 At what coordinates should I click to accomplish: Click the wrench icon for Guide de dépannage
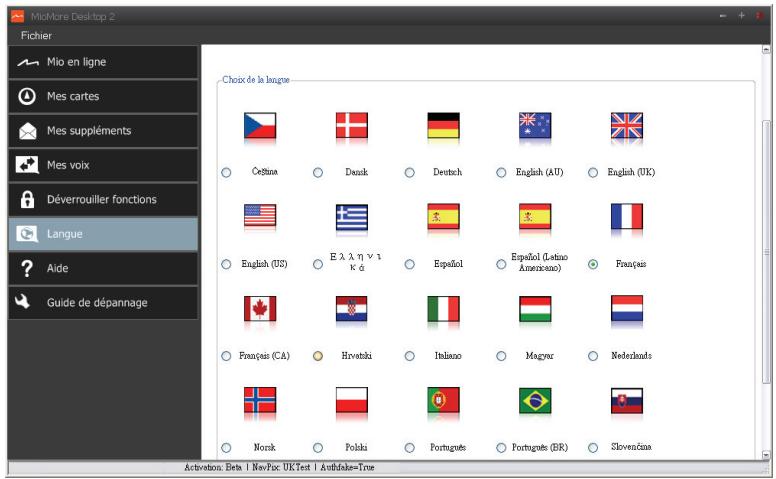coord(29,302)
